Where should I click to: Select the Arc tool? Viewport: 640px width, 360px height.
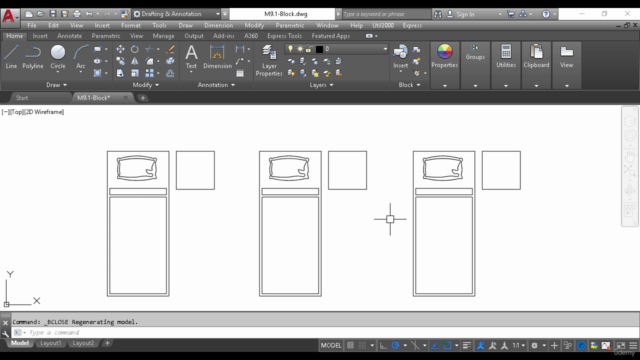(x=81, y=57)
